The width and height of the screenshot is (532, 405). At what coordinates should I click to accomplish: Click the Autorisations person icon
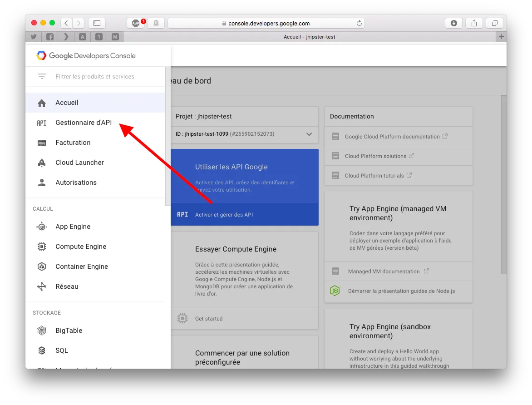tap(42, 183)
